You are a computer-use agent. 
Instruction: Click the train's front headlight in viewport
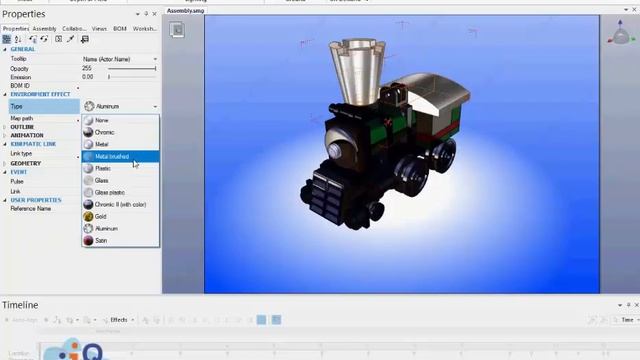(335, 151)
